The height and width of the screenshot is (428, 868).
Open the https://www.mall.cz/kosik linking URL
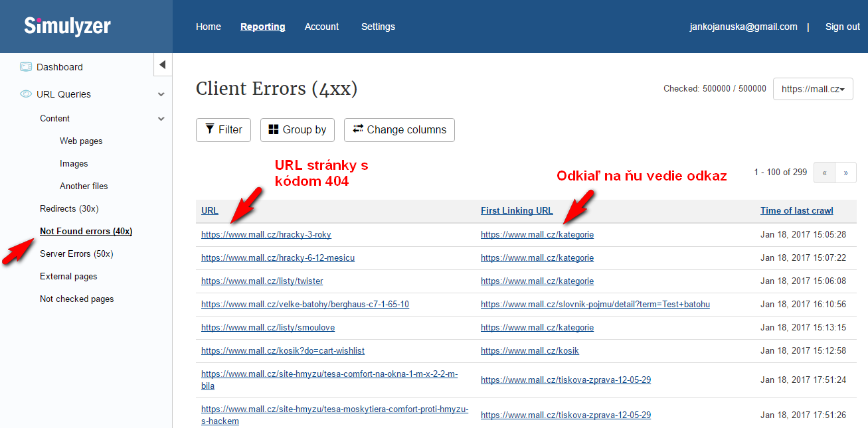click(x=530, y=350)
